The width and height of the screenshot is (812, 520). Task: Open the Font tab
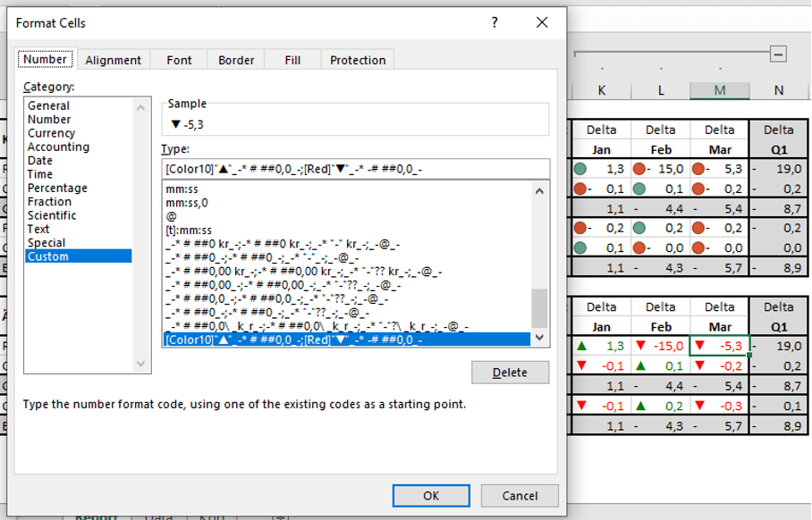[x=179, y=60]
